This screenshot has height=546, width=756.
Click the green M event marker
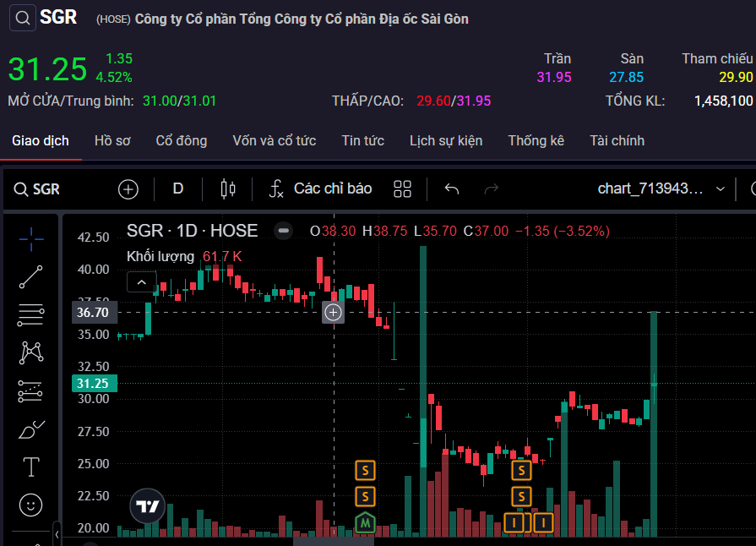click(365, 523)
